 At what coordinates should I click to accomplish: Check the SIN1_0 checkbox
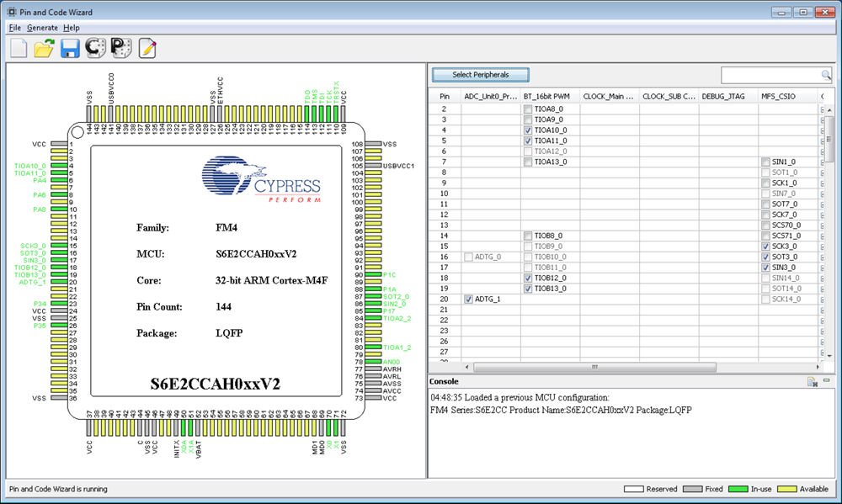(765, 162)
